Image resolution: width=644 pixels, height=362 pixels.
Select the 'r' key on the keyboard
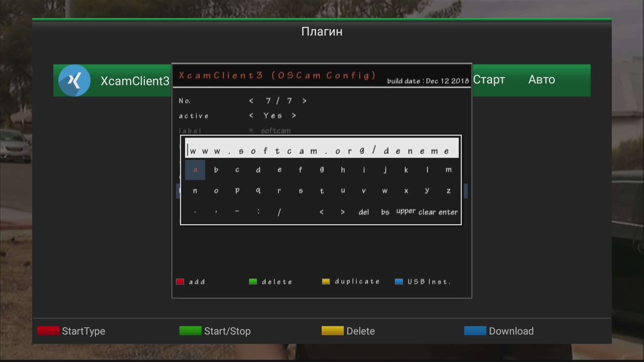pos(279,191)
